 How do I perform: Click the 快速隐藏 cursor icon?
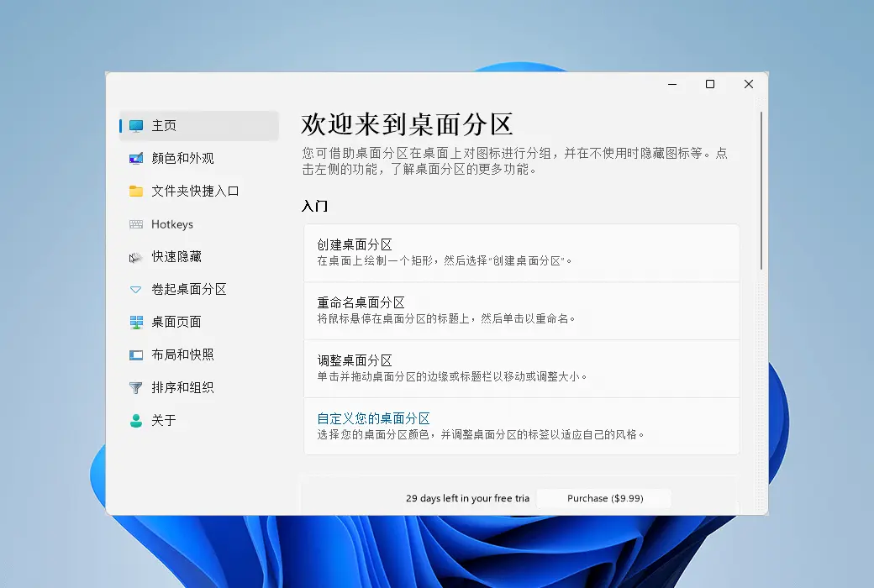pyautogui.click(x=135, y=257)
